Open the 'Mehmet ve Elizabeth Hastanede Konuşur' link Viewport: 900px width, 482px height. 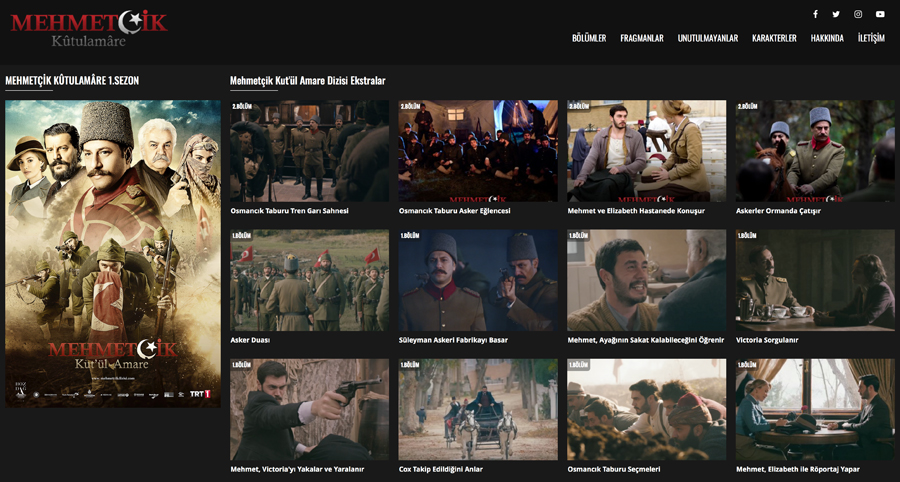point(636,211)
